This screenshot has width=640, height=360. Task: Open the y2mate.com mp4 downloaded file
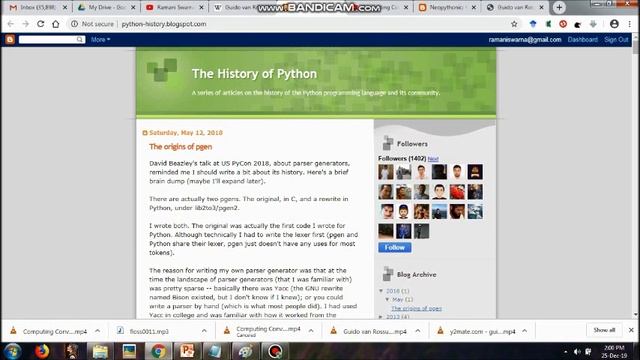pyautogui.click(x=482, y=331)
